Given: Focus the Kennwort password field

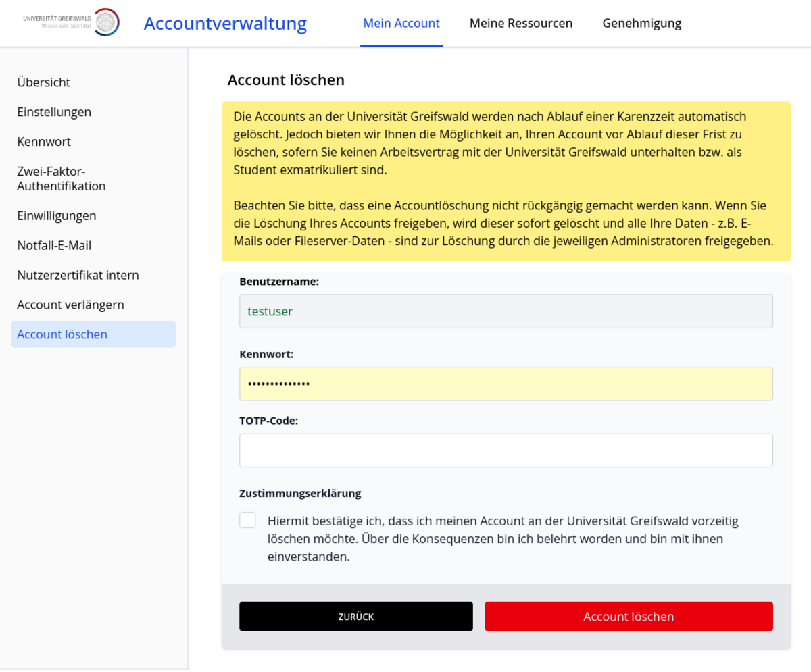Looking at the screenshot, I should [x=506, y=384].
